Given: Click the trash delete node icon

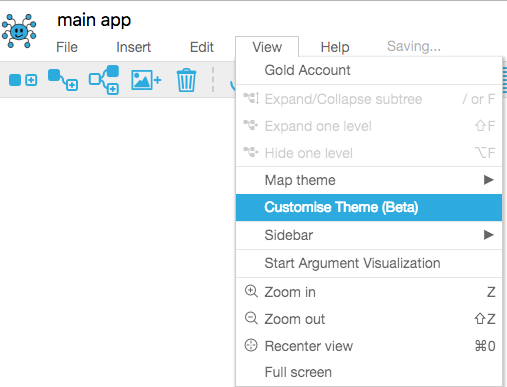Looking at the screenshot, I should coord(186,80).
